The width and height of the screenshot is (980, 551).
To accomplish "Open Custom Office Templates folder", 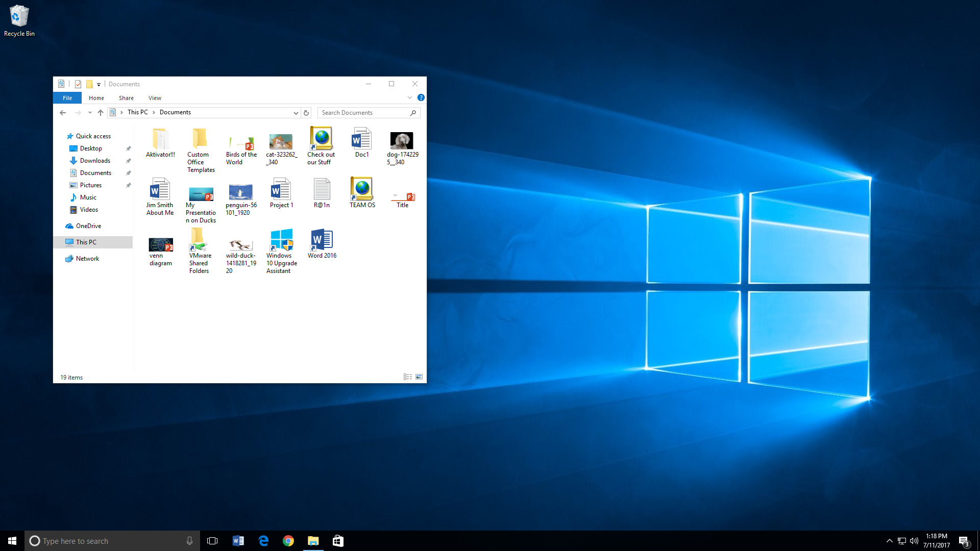I will tap(201, 150).
